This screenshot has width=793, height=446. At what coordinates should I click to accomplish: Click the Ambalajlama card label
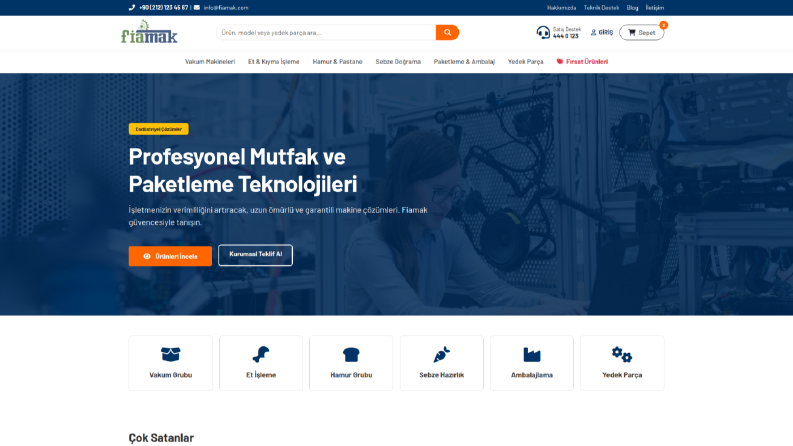532,375
